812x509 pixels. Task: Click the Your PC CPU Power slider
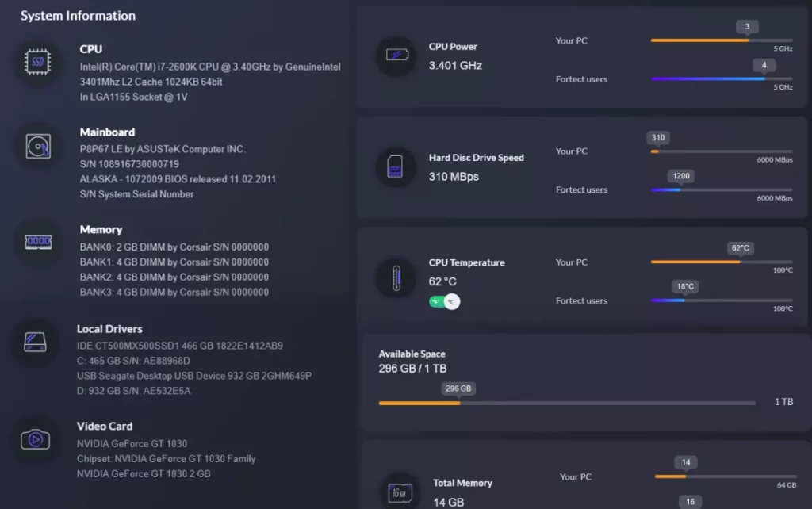(722, 40)
